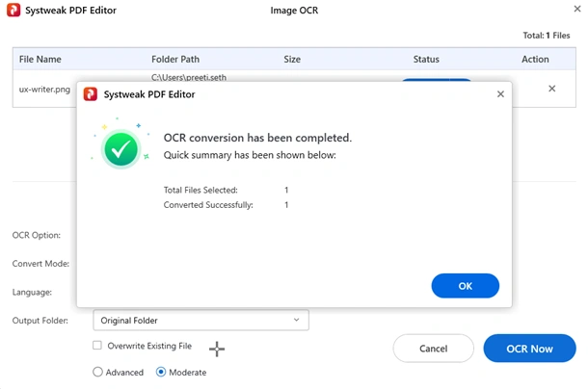The image size is (588, 389).
Task: Click the Size column header
Action: (x=292, y=59)
